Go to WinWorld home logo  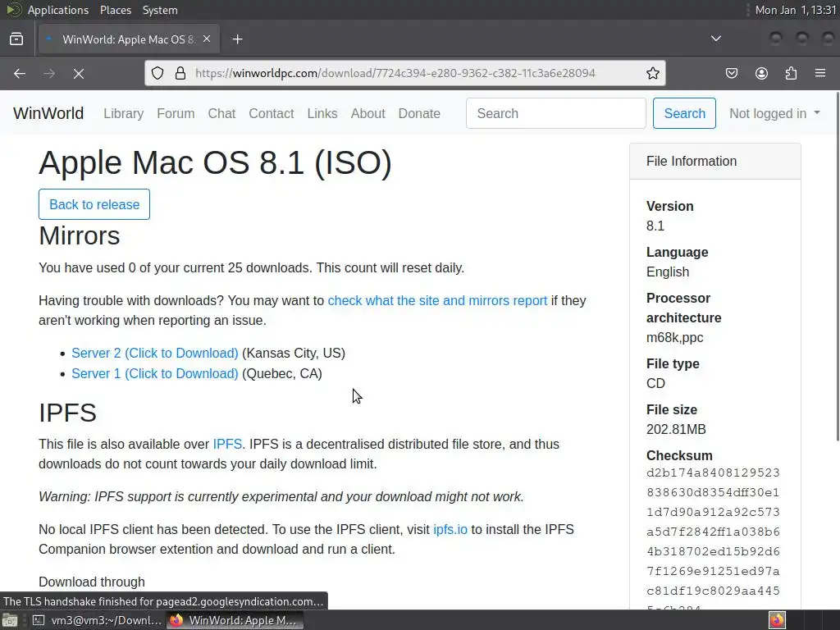48,113
